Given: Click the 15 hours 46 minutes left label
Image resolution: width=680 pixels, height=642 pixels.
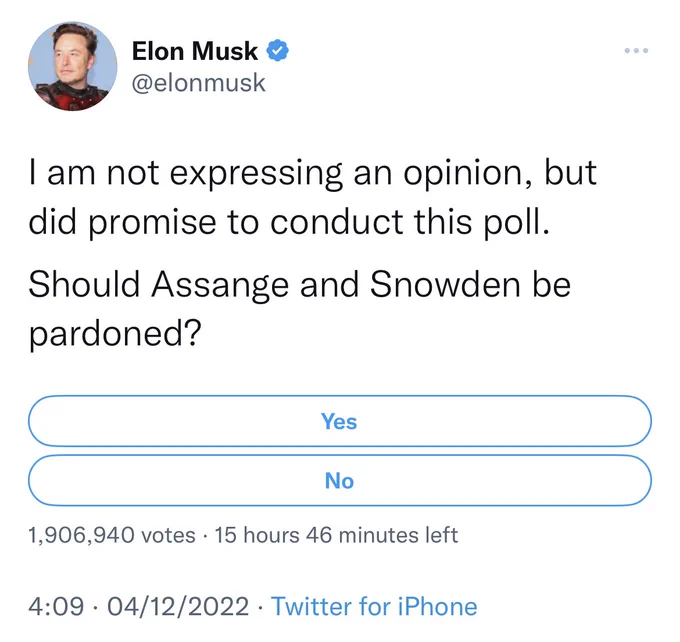Looking at the screenshot, I should click(x=336, y=535).
